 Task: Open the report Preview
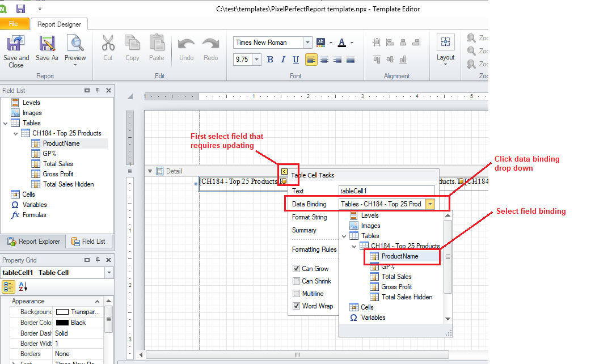tap(75, 43)
